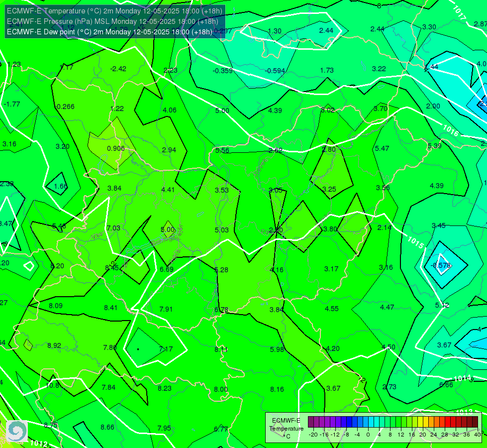
Task: Click the swirl logo icon in the corner
Action: (17, 431)
